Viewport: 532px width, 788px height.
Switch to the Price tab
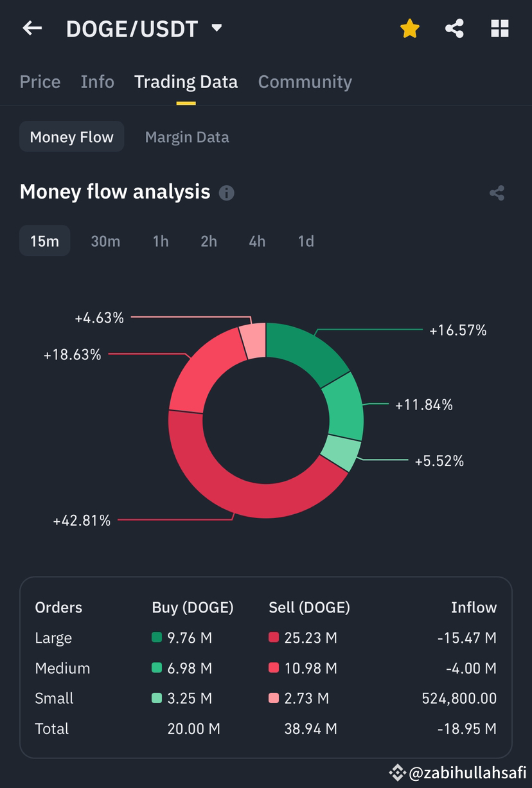point(40,82)
